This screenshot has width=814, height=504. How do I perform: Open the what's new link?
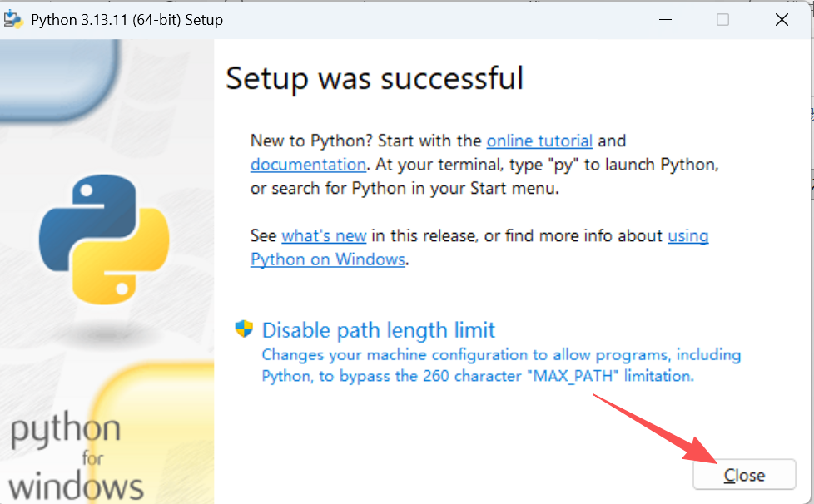324,235
